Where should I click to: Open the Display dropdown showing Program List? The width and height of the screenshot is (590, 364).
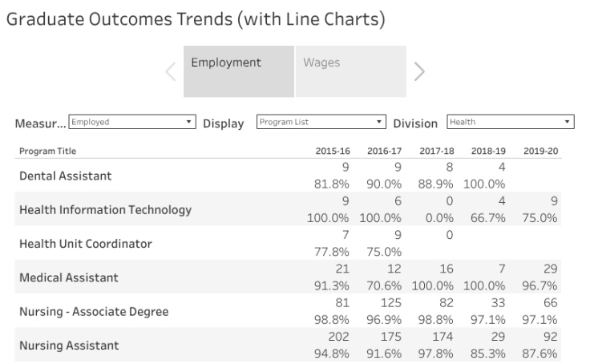[321, 123]
